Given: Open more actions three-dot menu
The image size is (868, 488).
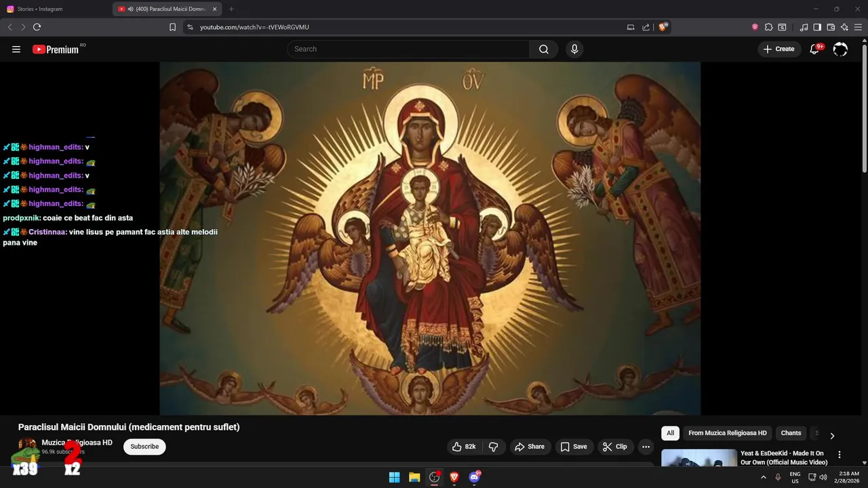Looking at the screenshot, I should (646, 447).
